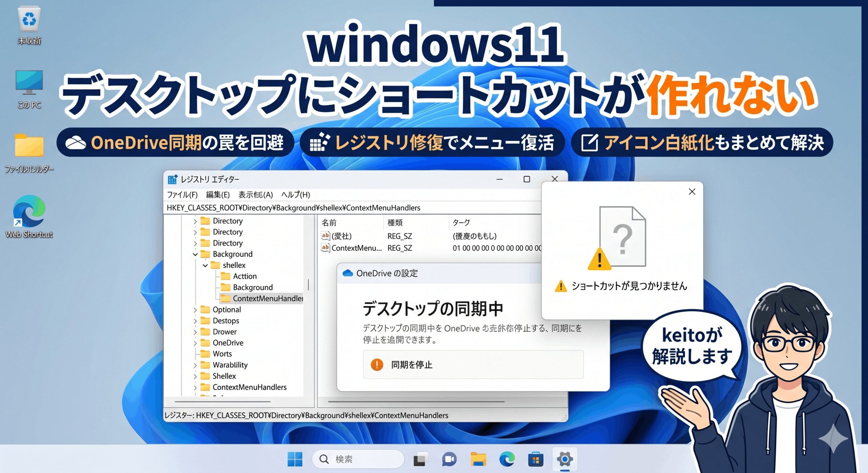
Task: Click the Worts folder icon in the tree
Action: coord(205,353)
